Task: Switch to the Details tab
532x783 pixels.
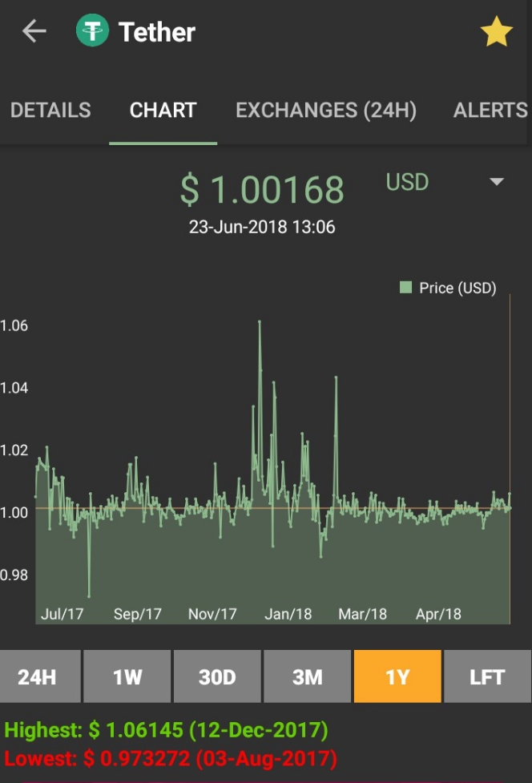Action: coord(50,111)
